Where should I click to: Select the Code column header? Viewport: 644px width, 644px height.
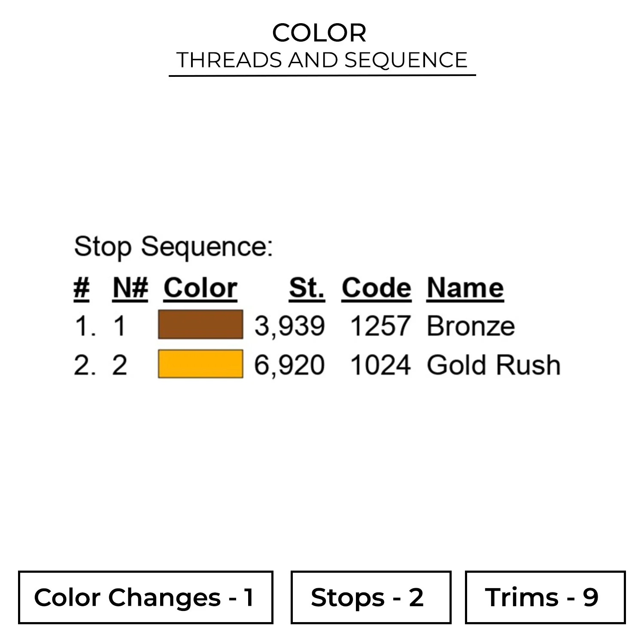(377, 288)
